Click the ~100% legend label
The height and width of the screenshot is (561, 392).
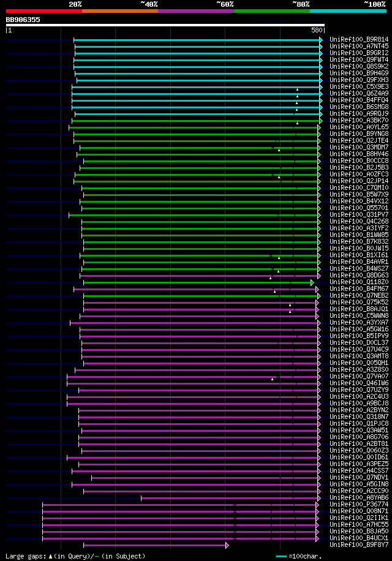(x=375, y=4)
